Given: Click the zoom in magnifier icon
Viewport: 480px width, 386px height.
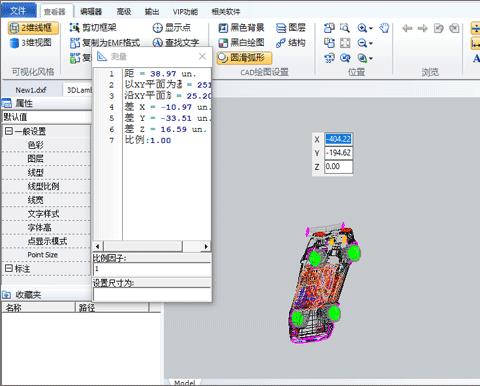Looking at the screenshot, I should (362, 28).
